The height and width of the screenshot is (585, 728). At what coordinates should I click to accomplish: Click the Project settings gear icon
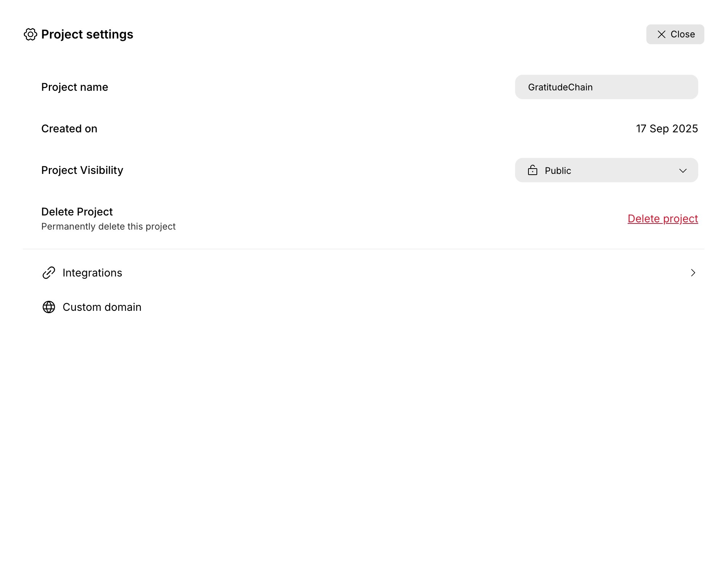coord(31,35)
